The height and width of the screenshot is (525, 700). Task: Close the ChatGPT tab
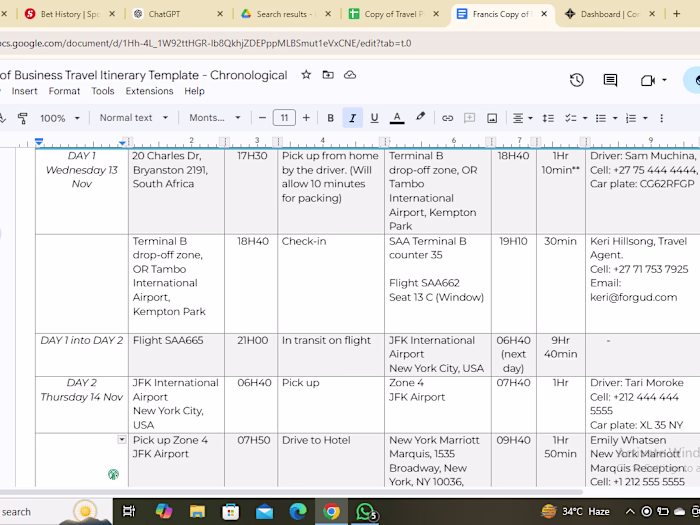point(220,14)
